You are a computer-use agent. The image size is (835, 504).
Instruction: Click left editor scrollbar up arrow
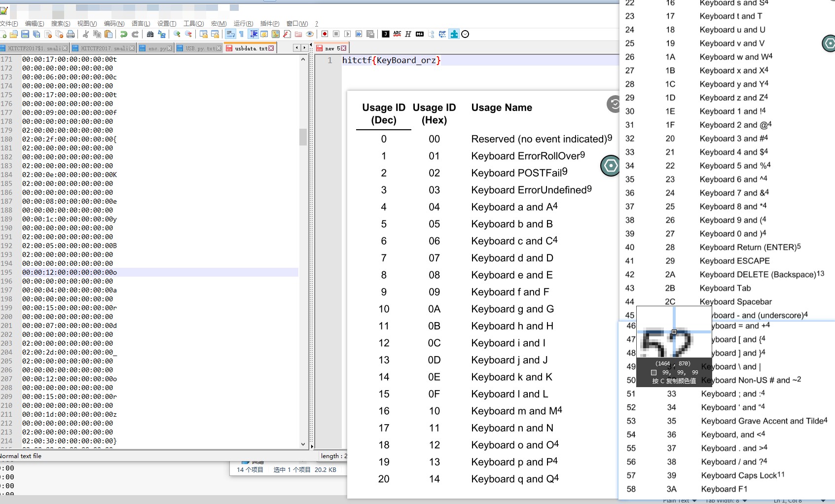(303, 59)
